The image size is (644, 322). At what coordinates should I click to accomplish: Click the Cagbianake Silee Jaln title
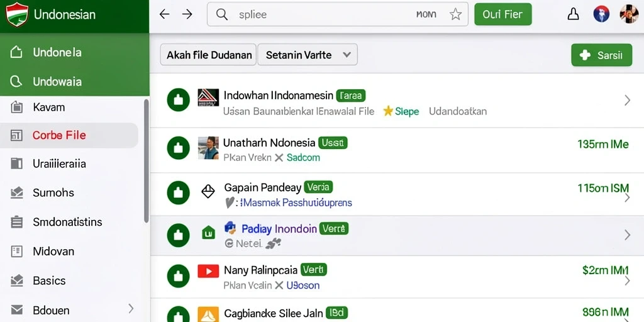click(x=273, y=313)
